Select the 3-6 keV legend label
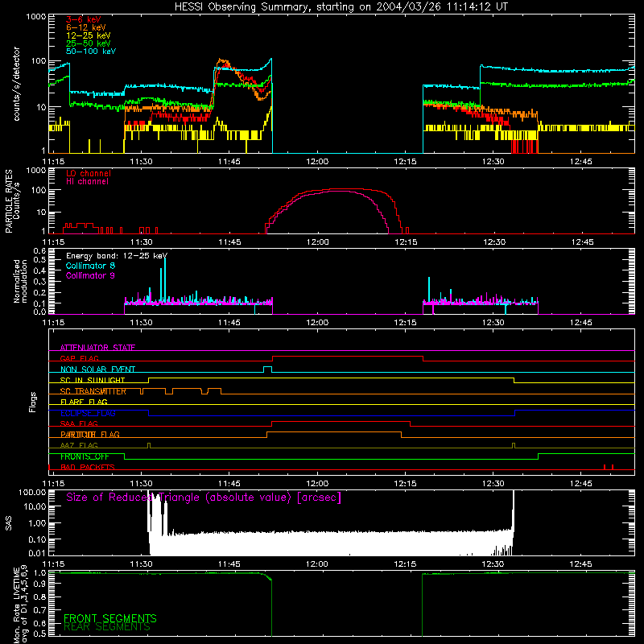 tap(84, 19)
